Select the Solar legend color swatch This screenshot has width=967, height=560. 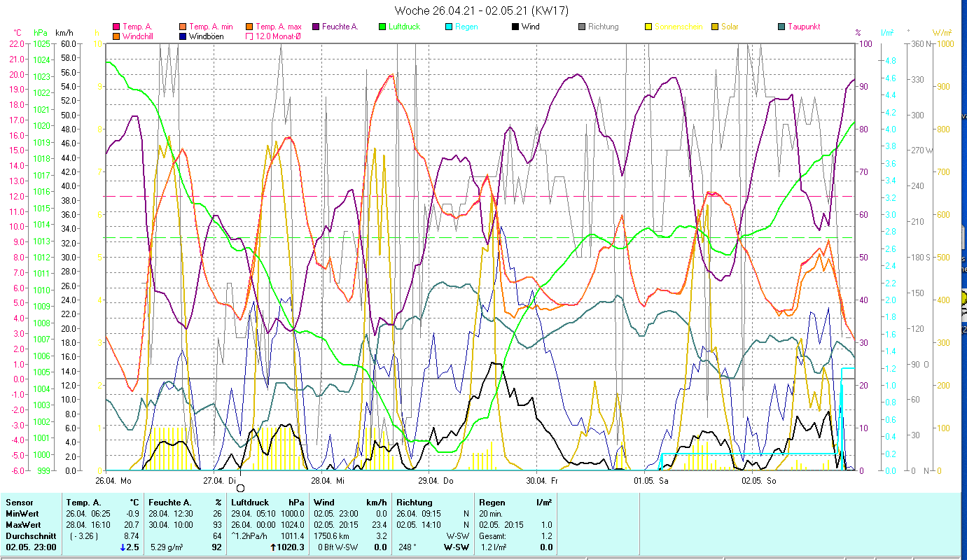(715, 27)
